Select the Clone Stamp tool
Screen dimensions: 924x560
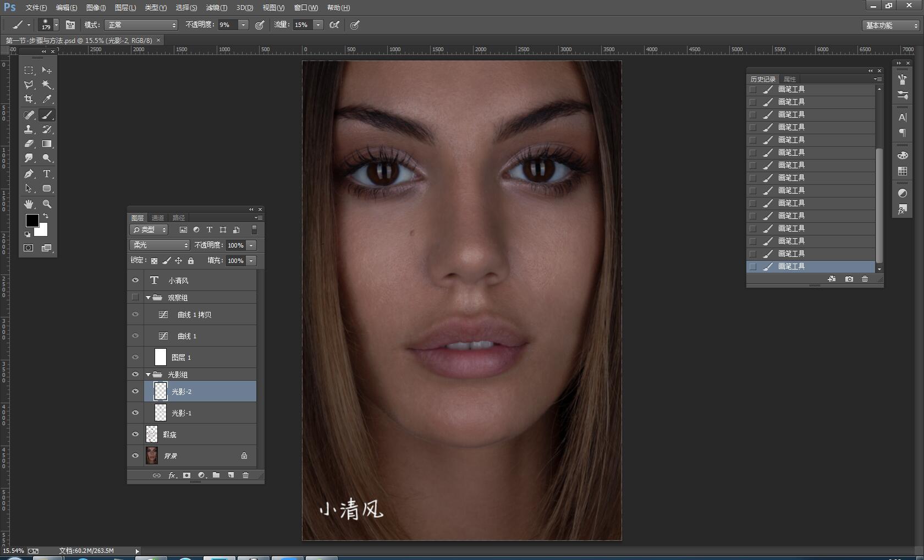tap(29, 129)
